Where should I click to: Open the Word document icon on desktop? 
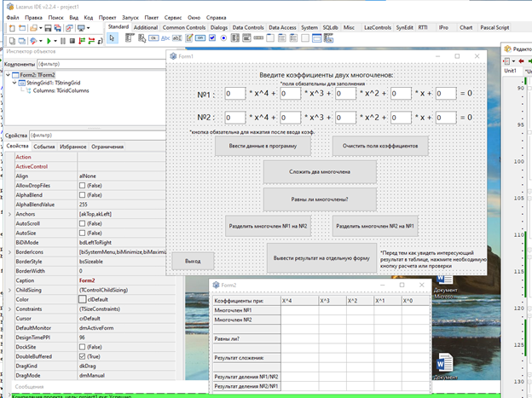[445, 361]
